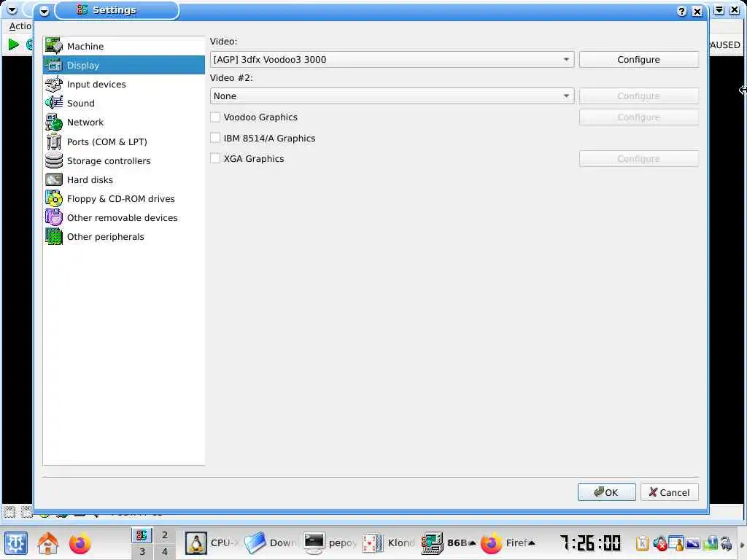The image size is (747, 560).
Task: Open Klipper clipboard tray icon
Action: (x=642, y=542)
